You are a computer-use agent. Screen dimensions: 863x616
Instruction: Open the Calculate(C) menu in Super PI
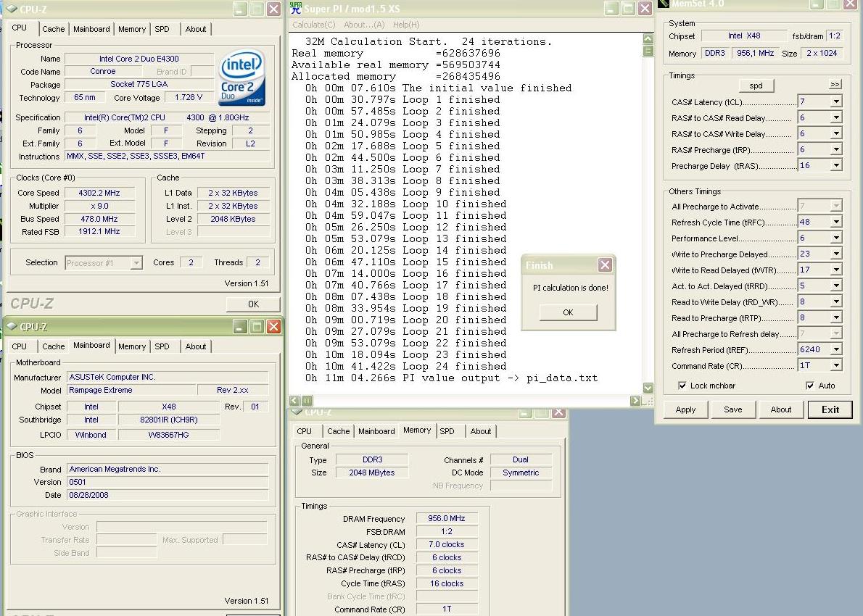[x=314, y=25]
